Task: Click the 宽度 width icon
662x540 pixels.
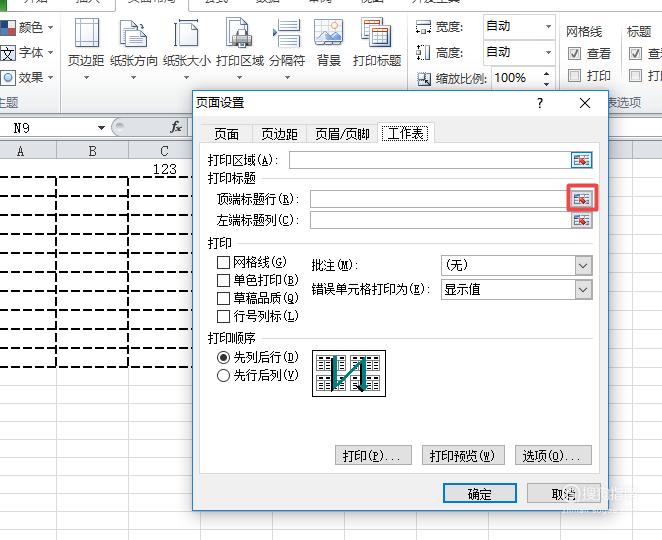Action: tap(423, 27)
